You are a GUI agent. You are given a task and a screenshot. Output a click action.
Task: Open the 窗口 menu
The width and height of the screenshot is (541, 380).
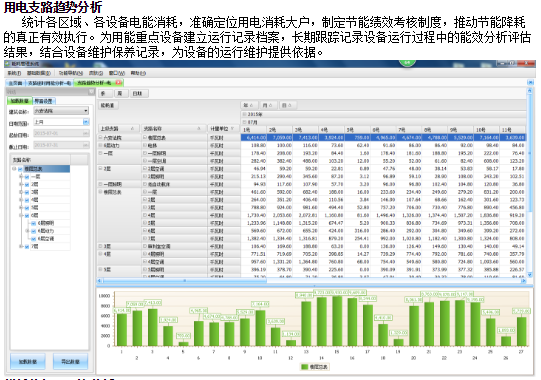(117, 73)
